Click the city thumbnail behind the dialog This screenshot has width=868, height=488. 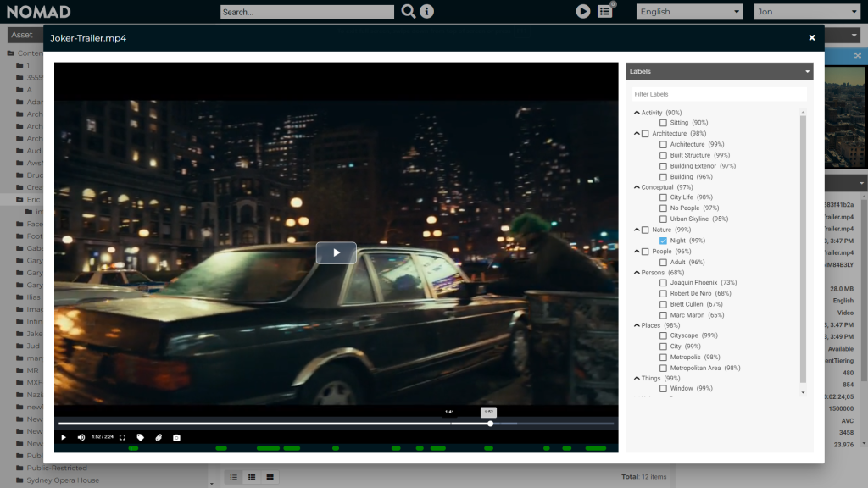845,117
